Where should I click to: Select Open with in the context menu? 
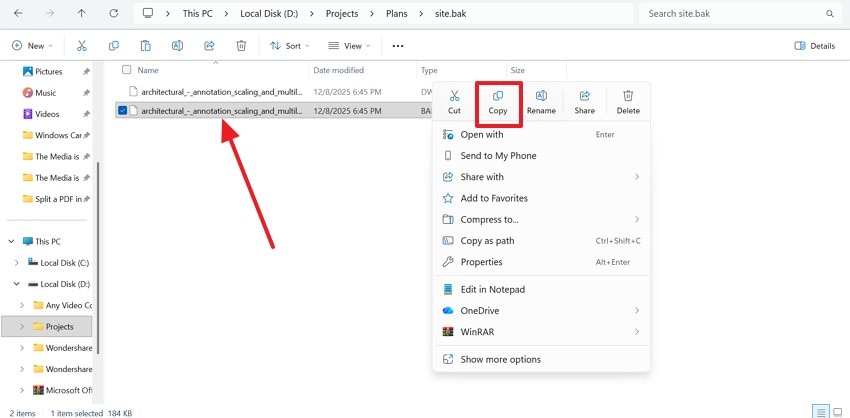pyautogui.click(x=541, y=134)
